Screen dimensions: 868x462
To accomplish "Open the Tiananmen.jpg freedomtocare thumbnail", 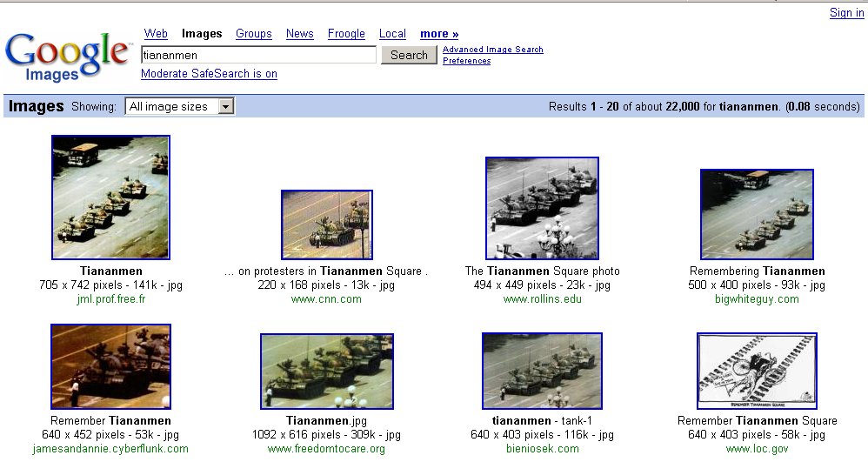I will click(x=327, y=372).
